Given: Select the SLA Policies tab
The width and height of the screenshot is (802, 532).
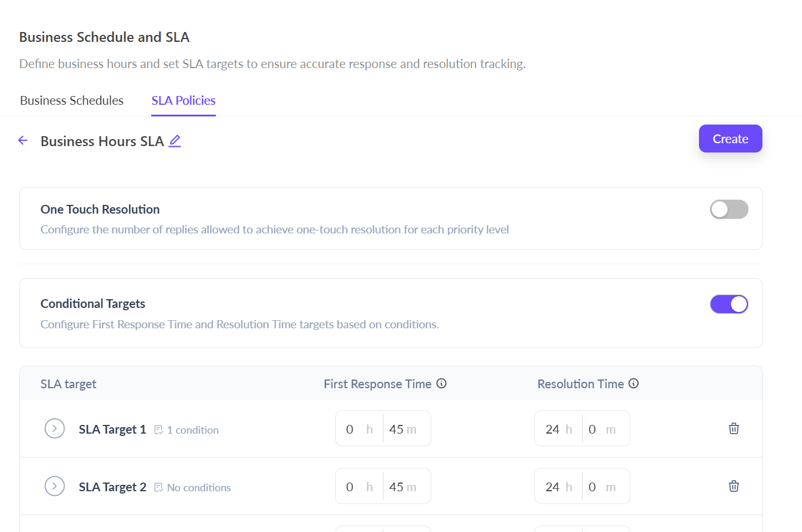Looking at the screenshot, I should click(183, 101).
